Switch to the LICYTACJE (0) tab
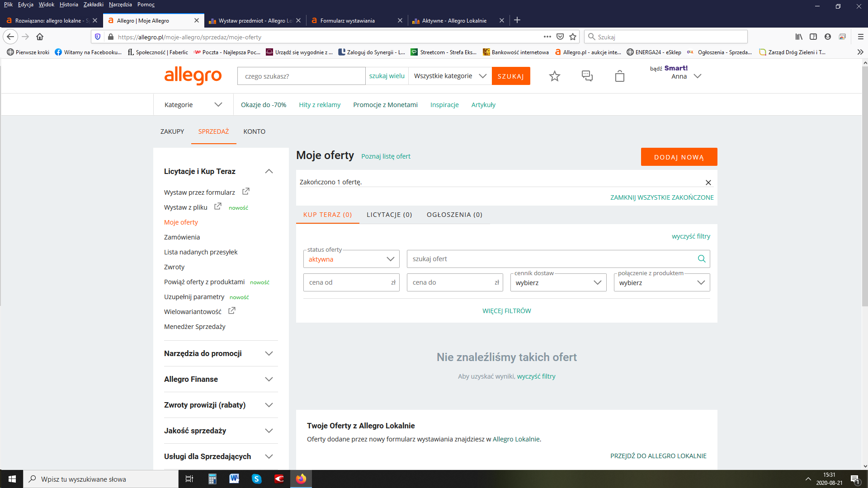The image size is (868, 488). (389, 215)
